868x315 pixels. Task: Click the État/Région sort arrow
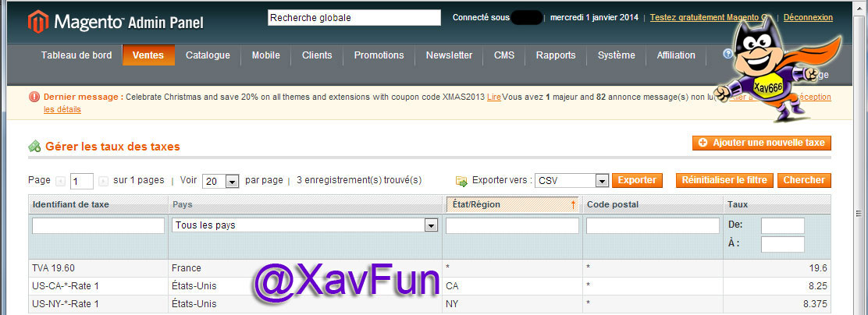[x=573, y=205]
